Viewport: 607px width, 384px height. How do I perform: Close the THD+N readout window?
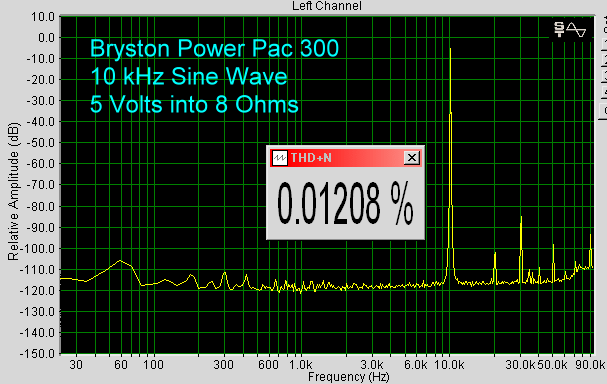412,158
